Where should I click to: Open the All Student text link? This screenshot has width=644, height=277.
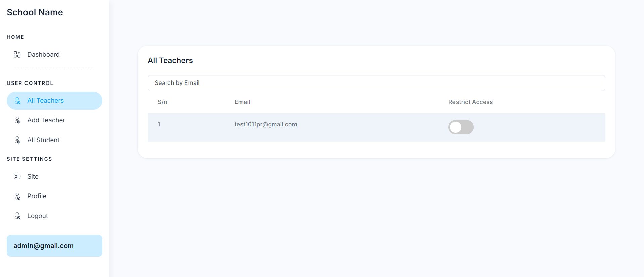click(x=43, y=140)
